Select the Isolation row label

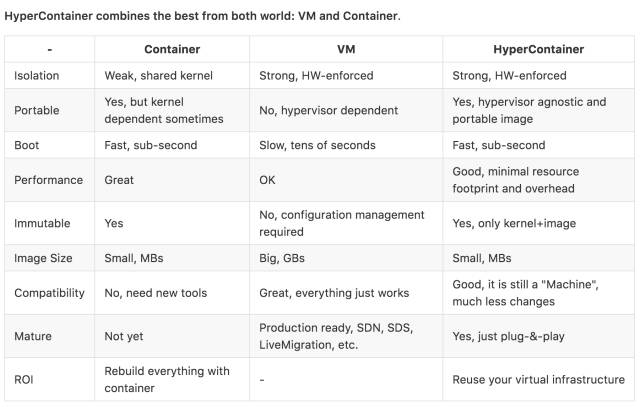pos(37,76)
